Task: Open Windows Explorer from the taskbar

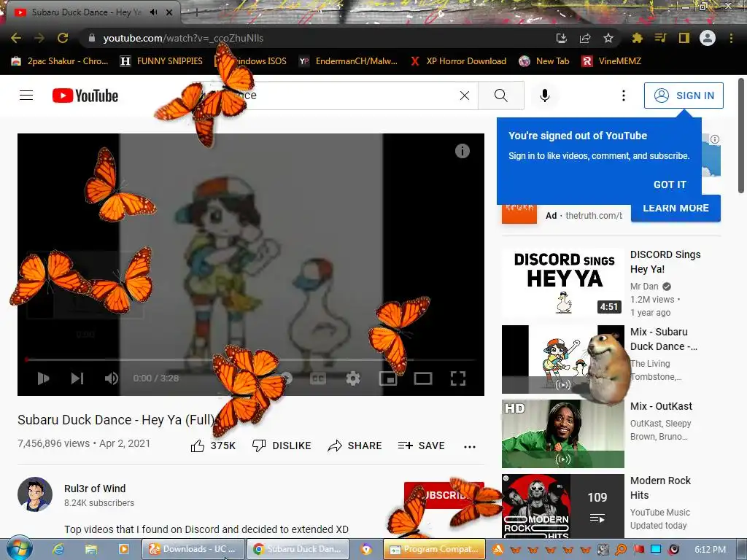Action: (91, 549)
